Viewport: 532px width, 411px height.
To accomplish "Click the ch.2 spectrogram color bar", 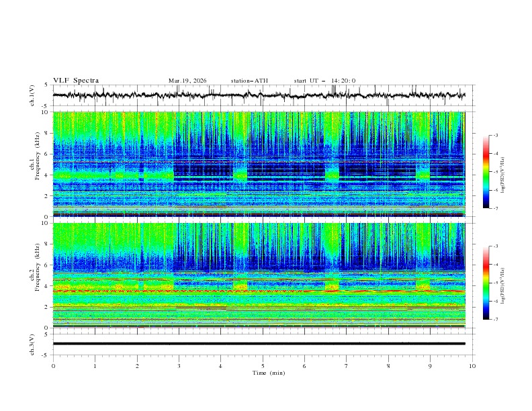I will [x=486, y=283].
